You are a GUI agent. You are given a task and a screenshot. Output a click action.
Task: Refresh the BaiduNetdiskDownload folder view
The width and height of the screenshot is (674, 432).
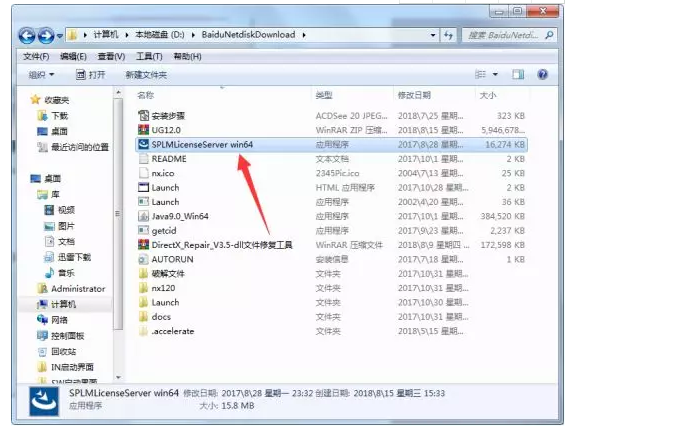(448, 35)
